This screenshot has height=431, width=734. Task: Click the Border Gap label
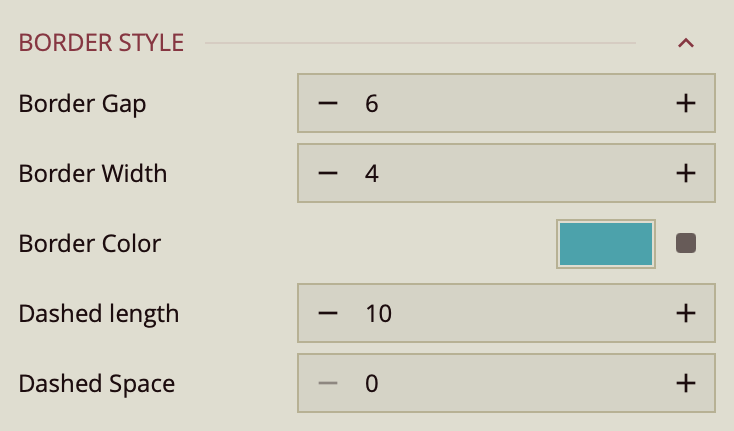83,103
